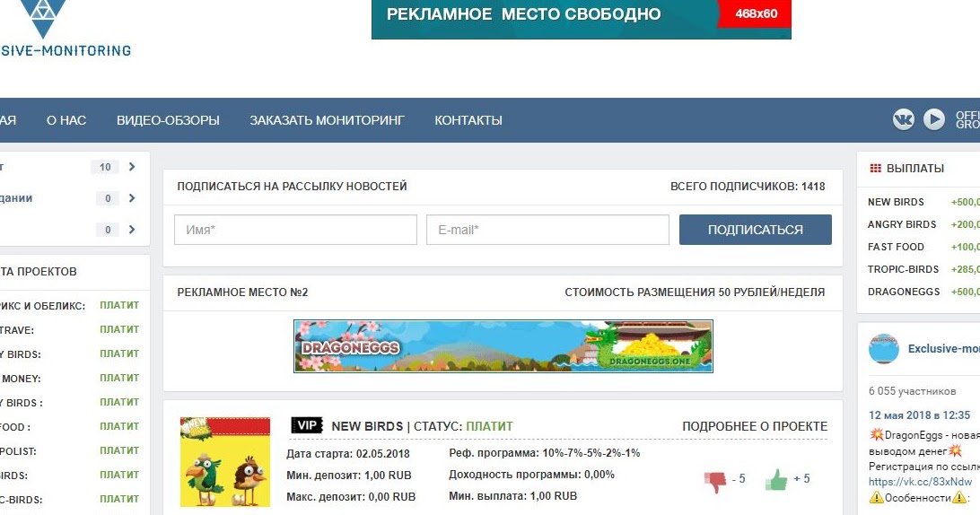This screenshot has height=515, width=980.
Task: Click the grid icon next to ВЫПЛАТЫ
Action: [876, 168]
